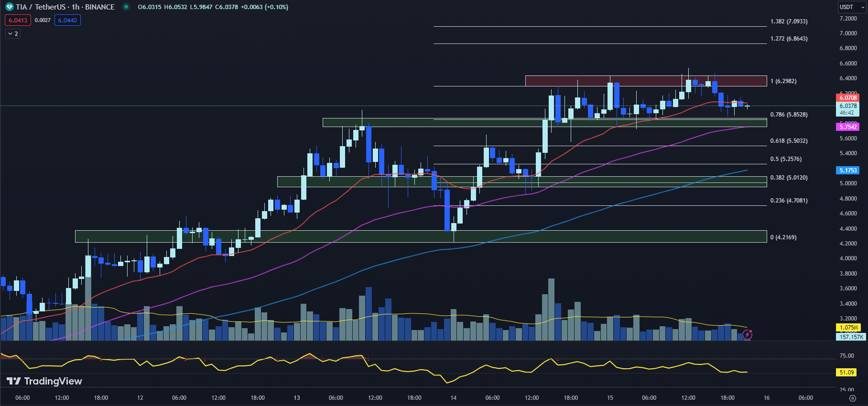Select green support zone at the 0.786 level
This screenshot has width=868, height=406.
(x=544, y=123)
